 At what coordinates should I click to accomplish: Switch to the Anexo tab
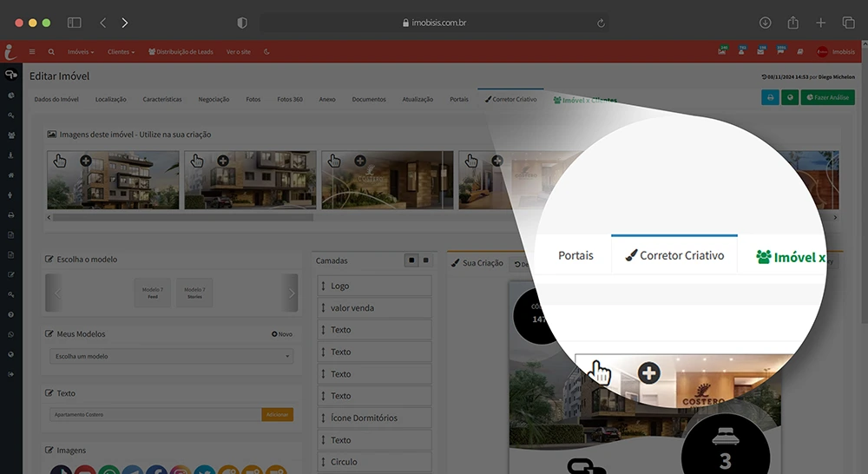click(327, 99)
